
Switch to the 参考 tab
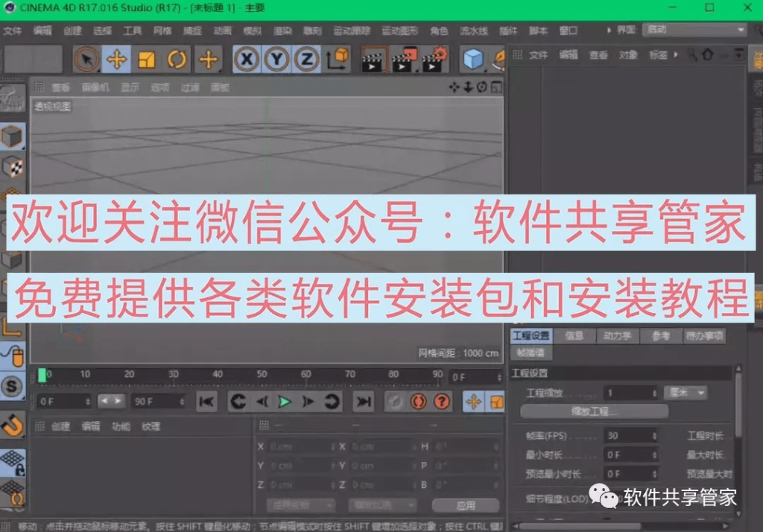click(660, 335)
